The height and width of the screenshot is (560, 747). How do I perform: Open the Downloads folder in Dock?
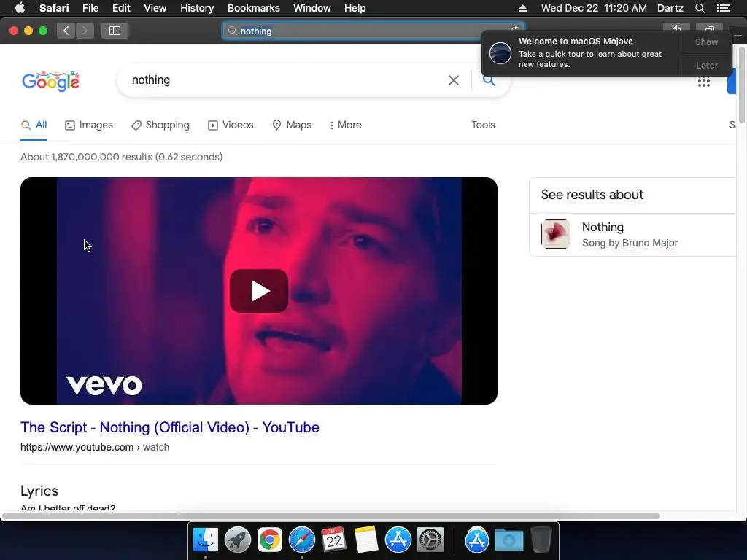click(508, 540)
